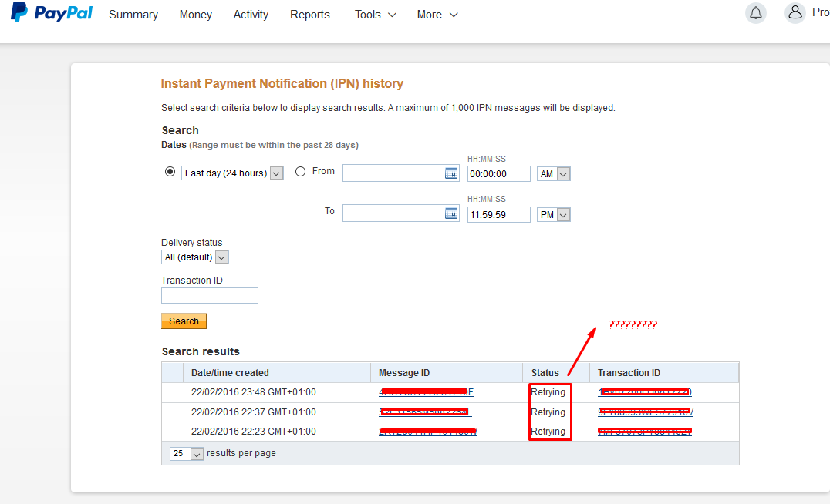Open Message ID link for 22:23 entry

coord(428,432)
